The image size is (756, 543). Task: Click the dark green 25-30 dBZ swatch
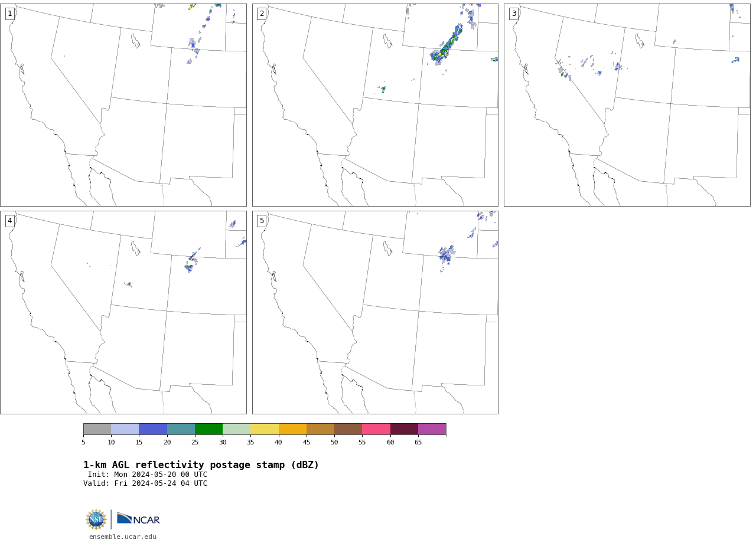208,429
